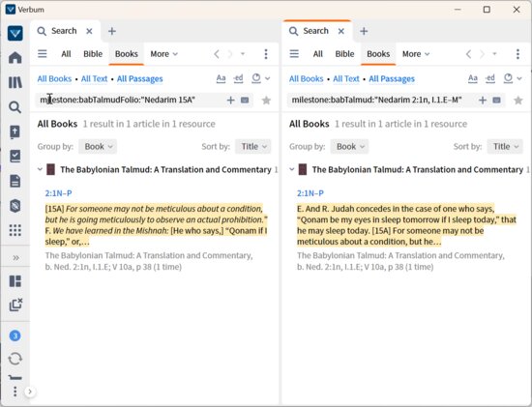Select Books tab in left panel

[x=126, y=54]
